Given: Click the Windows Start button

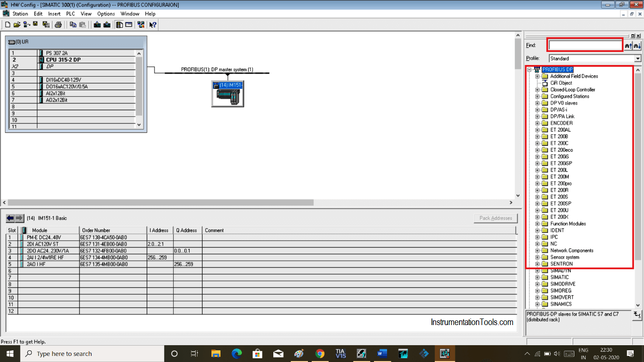Looking at the screenshot, I should (10, 354).
